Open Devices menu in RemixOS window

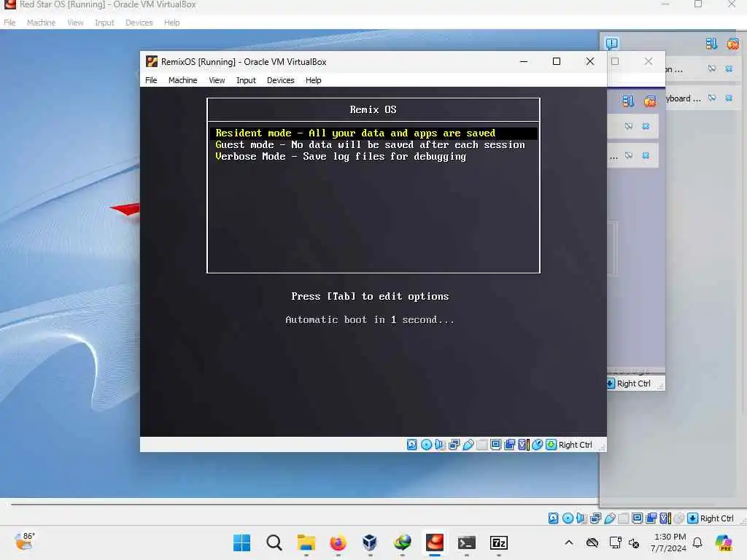coord(280,80)
